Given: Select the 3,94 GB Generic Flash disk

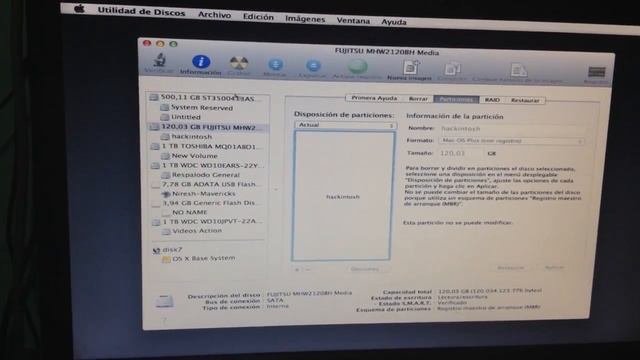Looking at the screenshot, I should coord(209,203).
